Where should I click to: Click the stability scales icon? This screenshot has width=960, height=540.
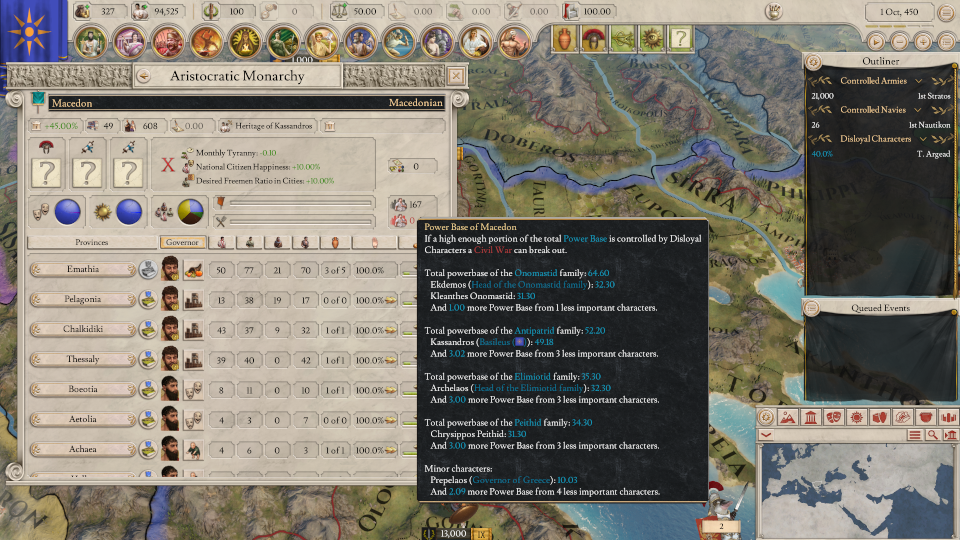[339, 11]
